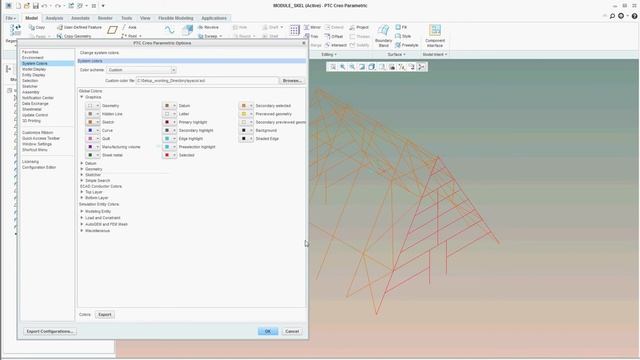Create a new file from quick access toolbar

18,6
